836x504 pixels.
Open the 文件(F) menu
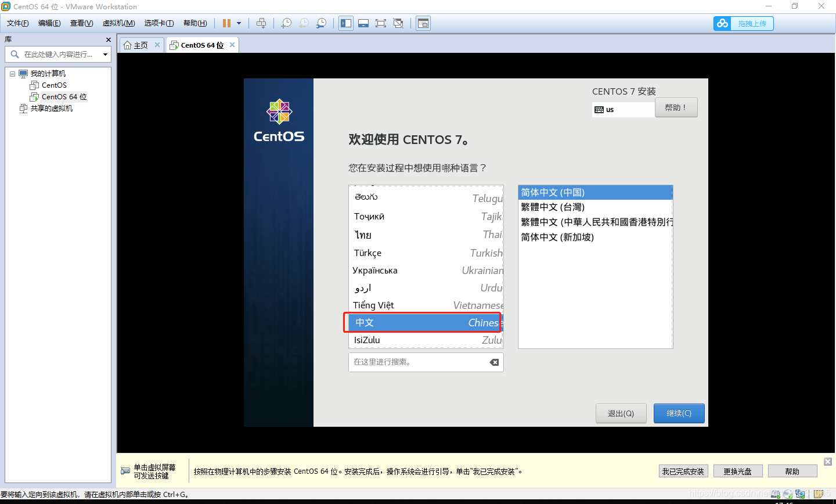[18, 23]
